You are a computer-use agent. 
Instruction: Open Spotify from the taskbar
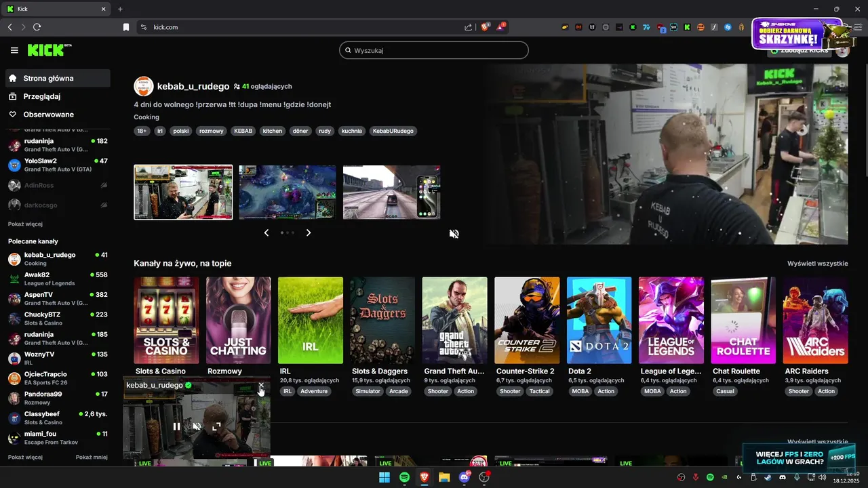pos(404,477)
